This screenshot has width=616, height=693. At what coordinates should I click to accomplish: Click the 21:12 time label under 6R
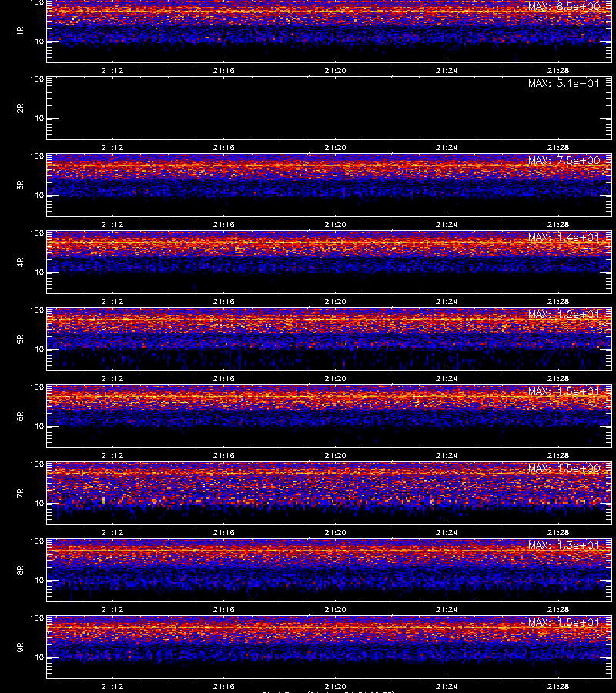point(112,456)
